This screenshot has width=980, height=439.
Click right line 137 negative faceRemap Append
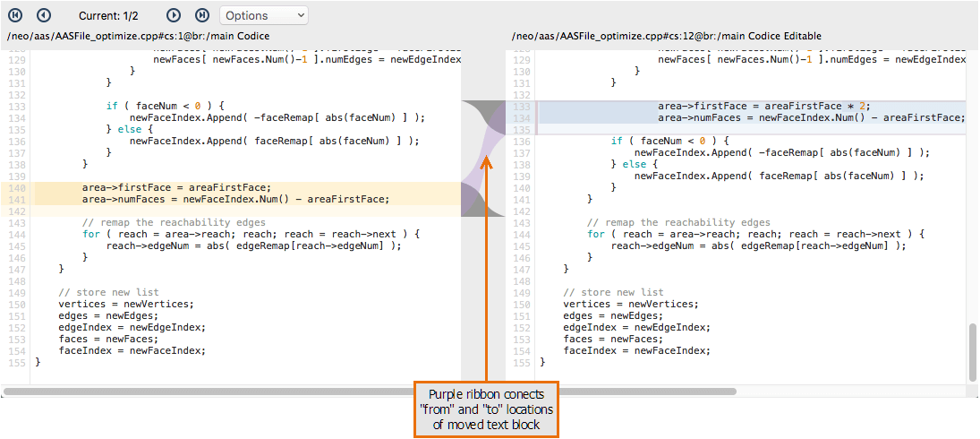click(x=782, y=152)
